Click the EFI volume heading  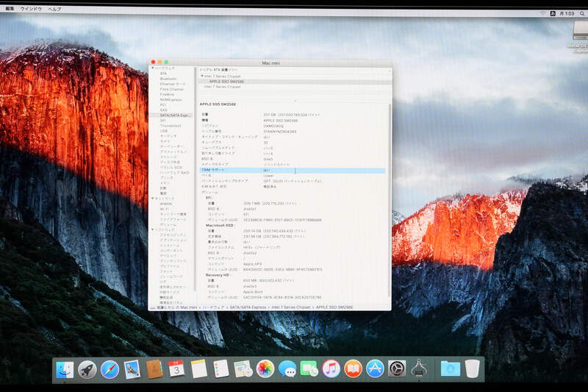[x=209, y=198]
